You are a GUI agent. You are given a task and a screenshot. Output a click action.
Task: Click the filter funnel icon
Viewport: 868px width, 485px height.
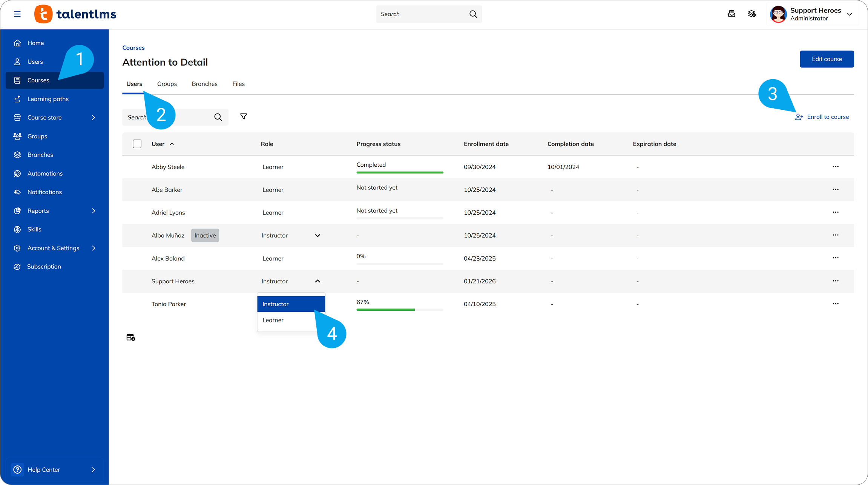[x=244, y=117]
